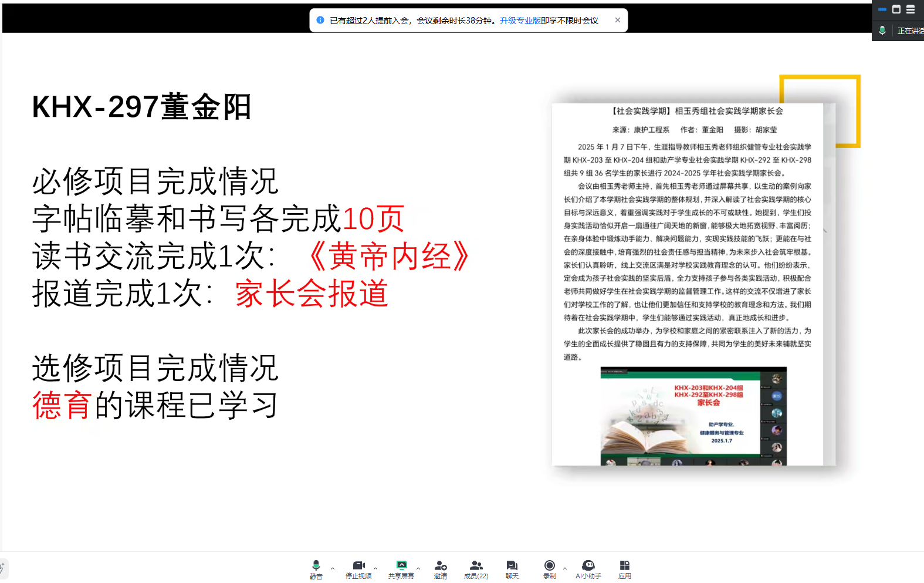
Task: Expand share options arrow beside 共享屏幕
Action: [418, 568]
